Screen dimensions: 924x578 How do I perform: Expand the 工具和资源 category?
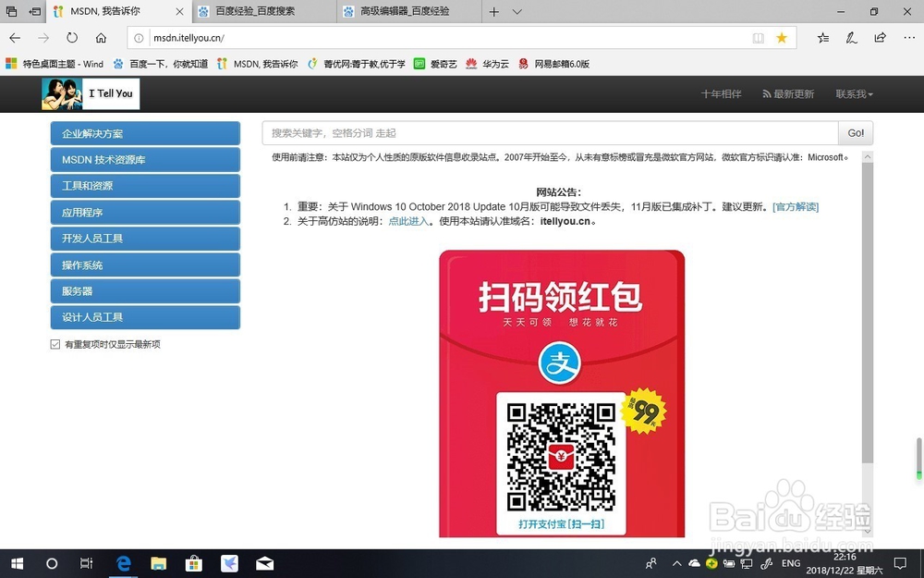point(145,186)
